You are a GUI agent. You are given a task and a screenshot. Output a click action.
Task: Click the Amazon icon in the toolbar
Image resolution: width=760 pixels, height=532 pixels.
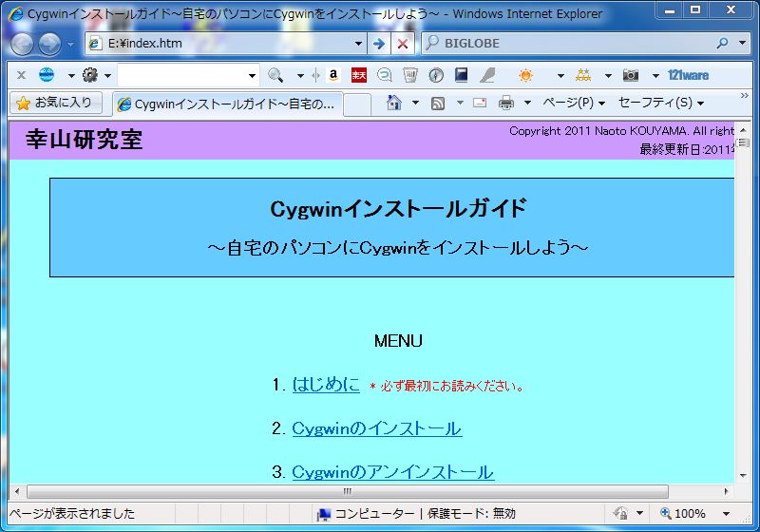click(333, 75)
